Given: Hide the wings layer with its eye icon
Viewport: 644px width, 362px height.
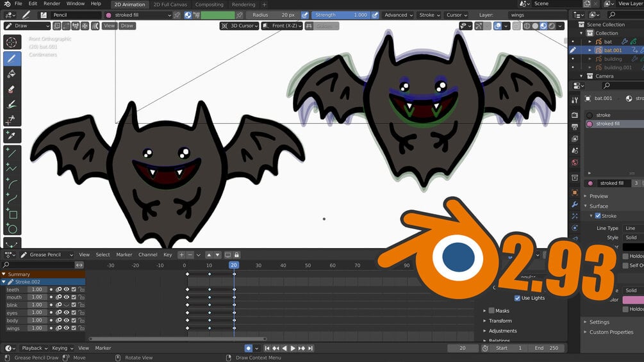Looking at the screenshot, I should (x=66, y=328).
